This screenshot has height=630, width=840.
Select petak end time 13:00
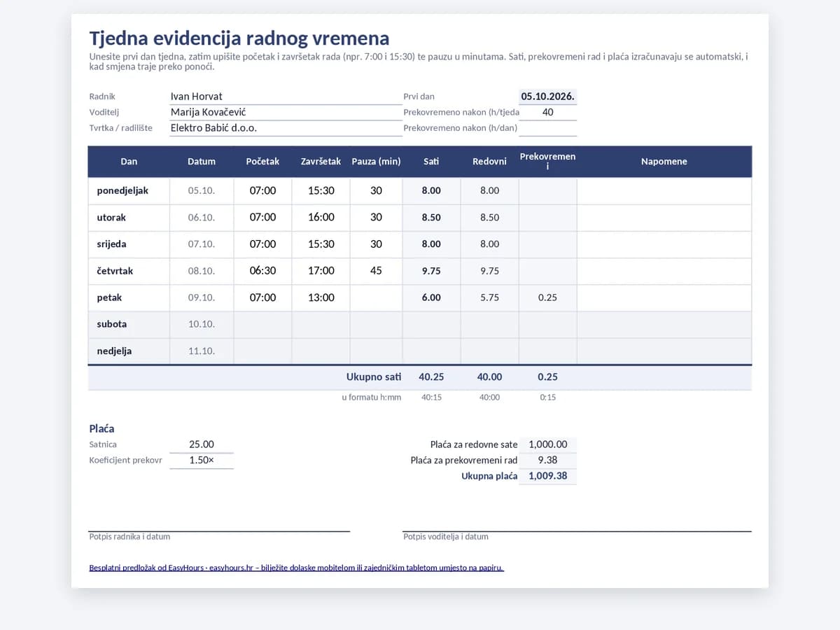click(321, 297)
